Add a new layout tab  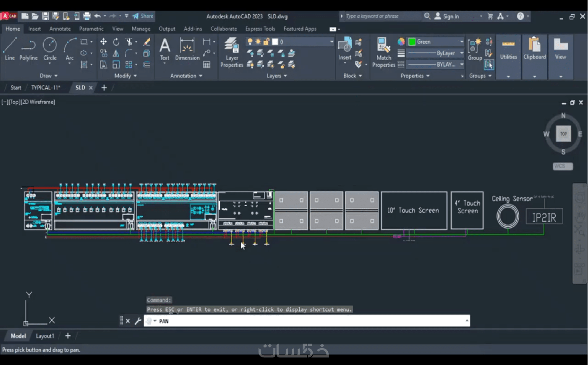pyautogui.click(x=68, y=336)
